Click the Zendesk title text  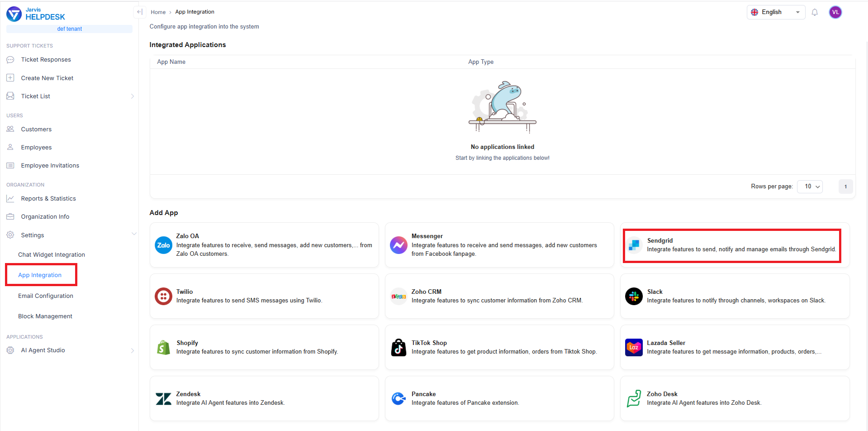tap(188, 394)
